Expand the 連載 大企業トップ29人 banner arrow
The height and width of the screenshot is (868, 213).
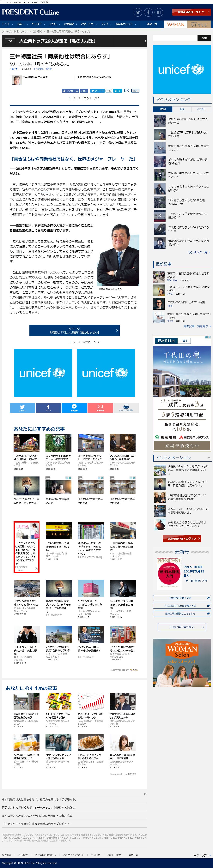(145, 41)
